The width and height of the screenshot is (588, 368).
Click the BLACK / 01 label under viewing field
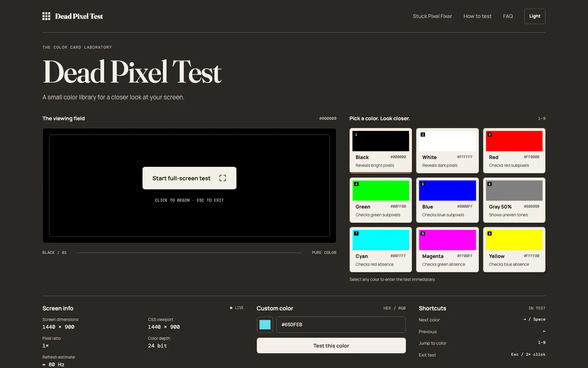[55, 253]
